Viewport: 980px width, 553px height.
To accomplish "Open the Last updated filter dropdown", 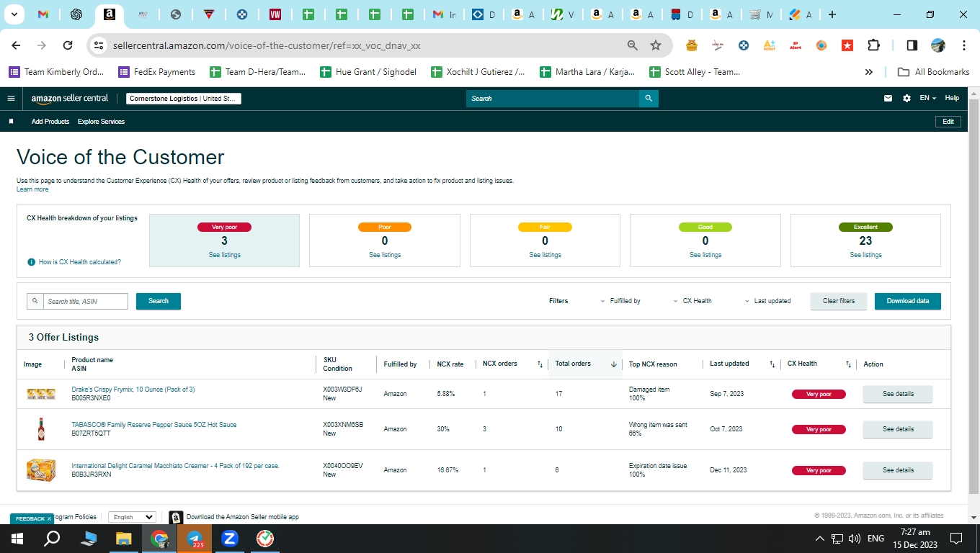I will pyautogui.click(x=768, y=301).
